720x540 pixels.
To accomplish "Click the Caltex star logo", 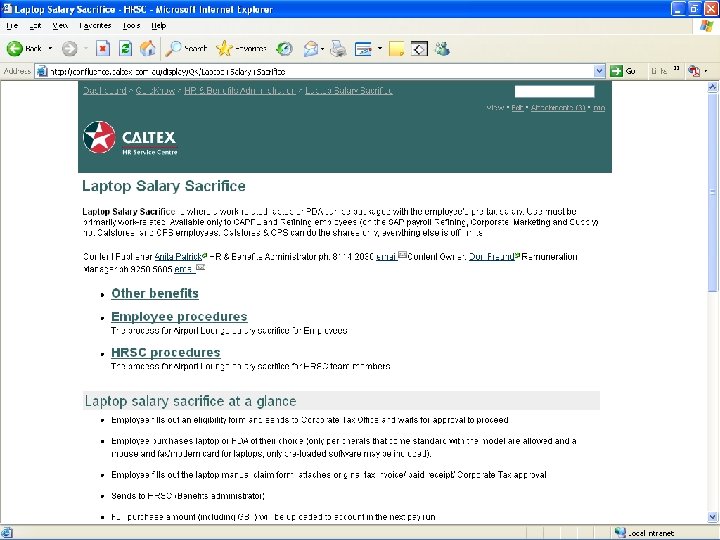I will (x=99, y=137).
